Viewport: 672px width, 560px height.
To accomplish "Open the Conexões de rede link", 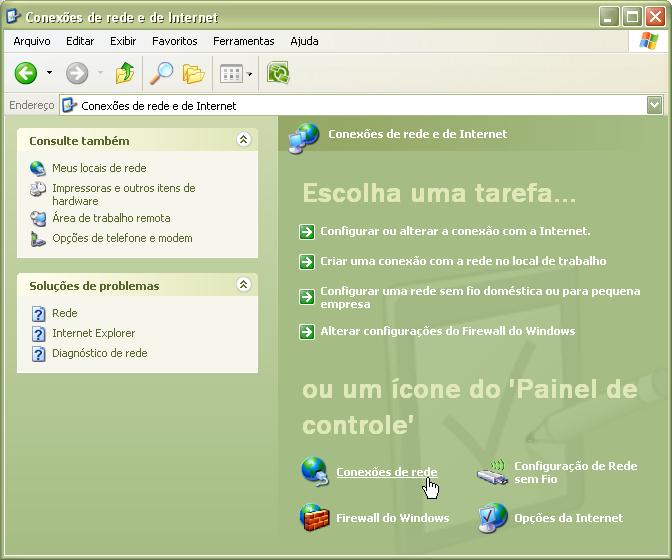I will [x=387, y=472].
